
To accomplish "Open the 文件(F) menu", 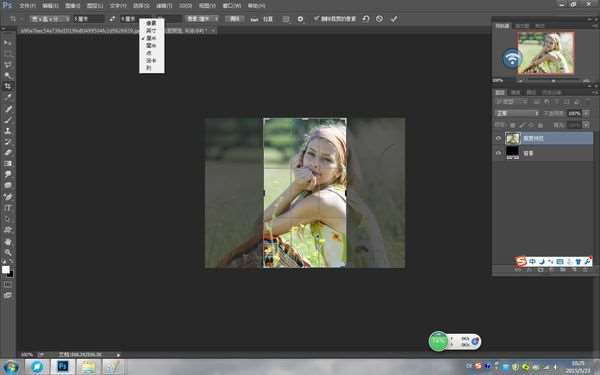I will coord(28,6).
